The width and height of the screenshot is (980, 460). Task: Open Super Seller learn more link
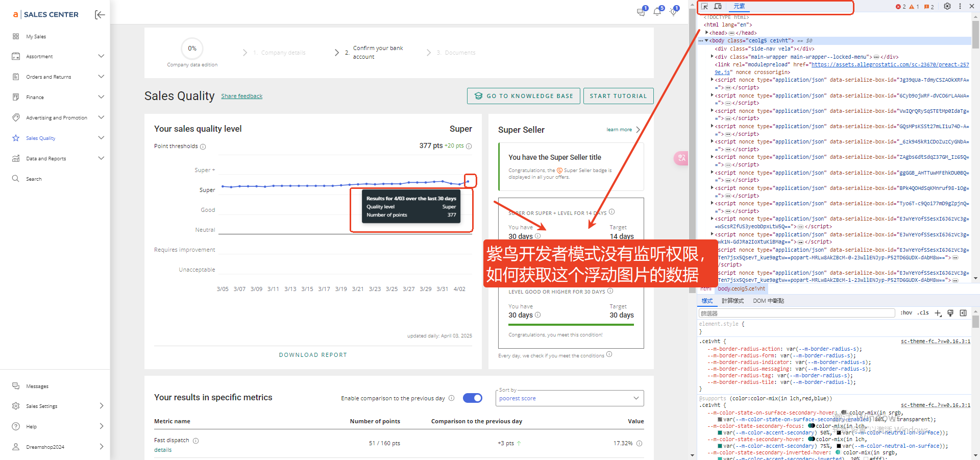pos(623,130)
